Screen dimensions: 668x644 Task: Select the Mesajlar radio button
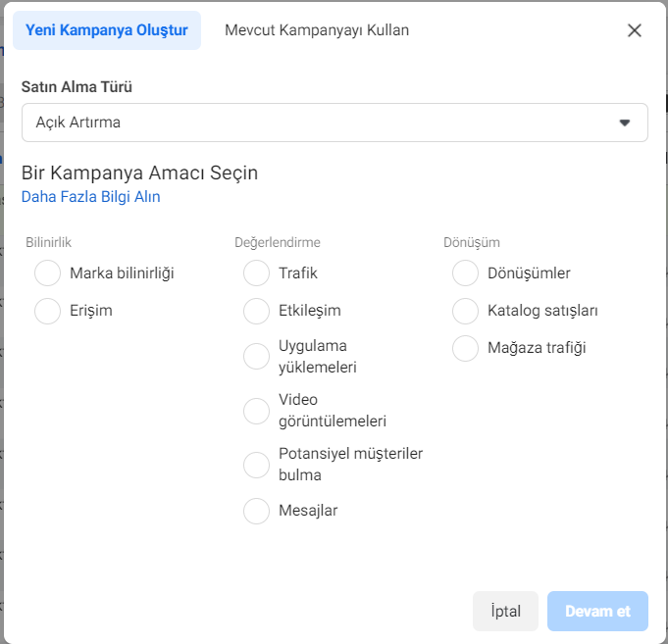tap(257, 511)
